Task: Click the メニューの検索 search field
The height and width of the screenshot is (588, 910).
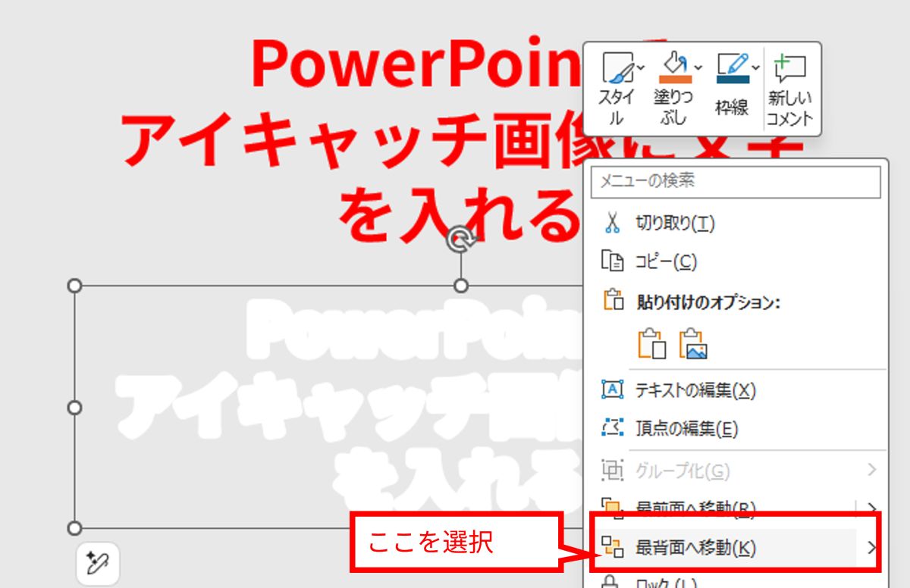Action: click(x=736, y=182)
